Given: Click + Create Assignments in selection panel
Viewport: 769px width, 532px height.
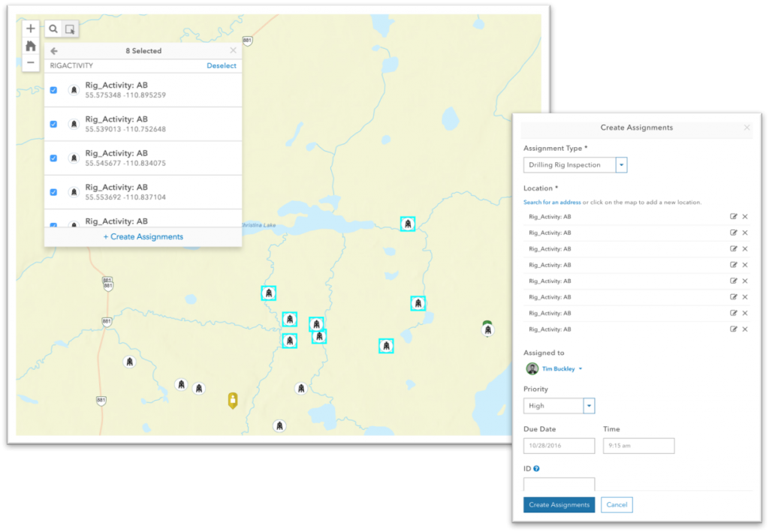Looking at the screenshot, I should pyautogui.click(x=143, y=236).
